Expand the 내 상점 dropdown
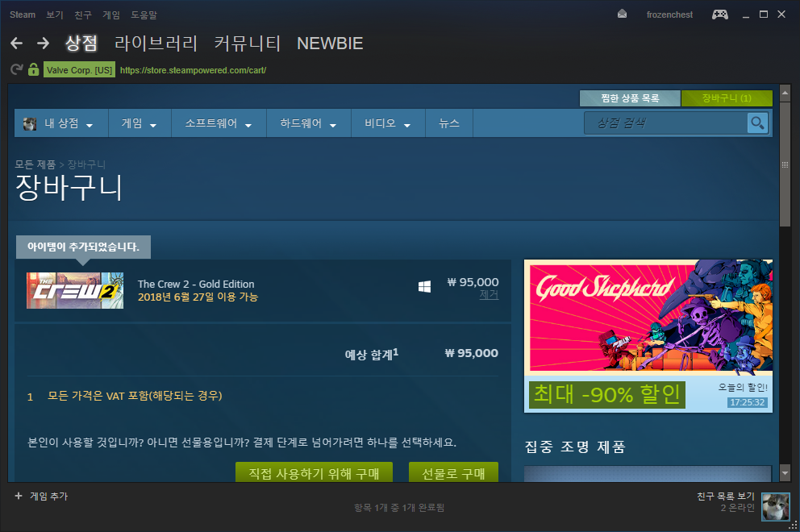 pyautogui.click(x=61, y=123)
